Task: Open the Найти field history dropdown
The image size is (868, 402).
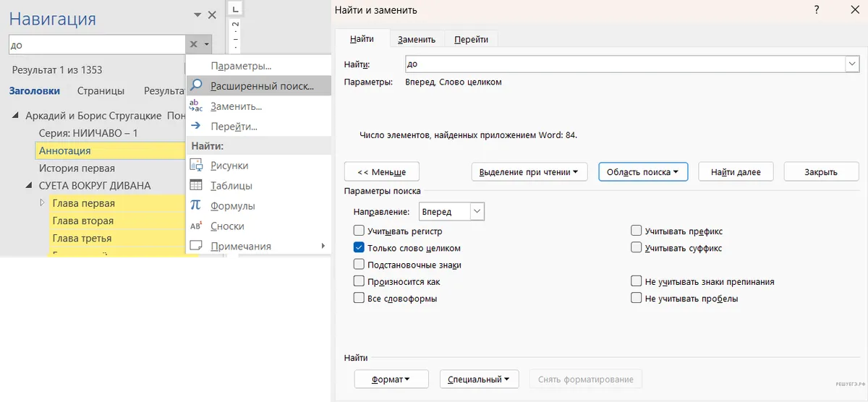Action: click(851, 64)
